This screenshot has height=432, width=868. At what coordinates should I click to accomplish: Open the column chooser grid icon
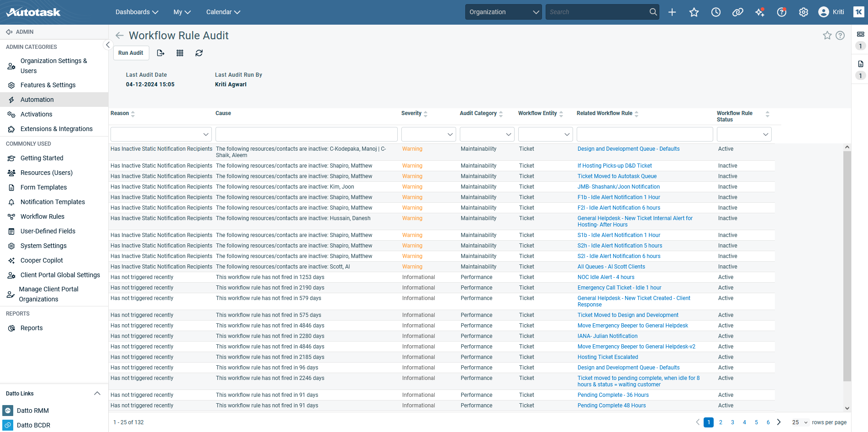(x=180, y=53)
